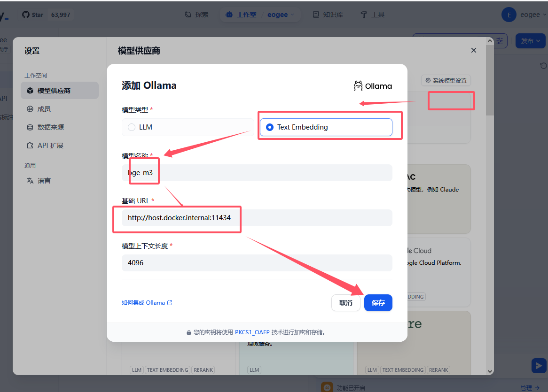Open the 发布 (Publish) dropdown

[530, 41]
